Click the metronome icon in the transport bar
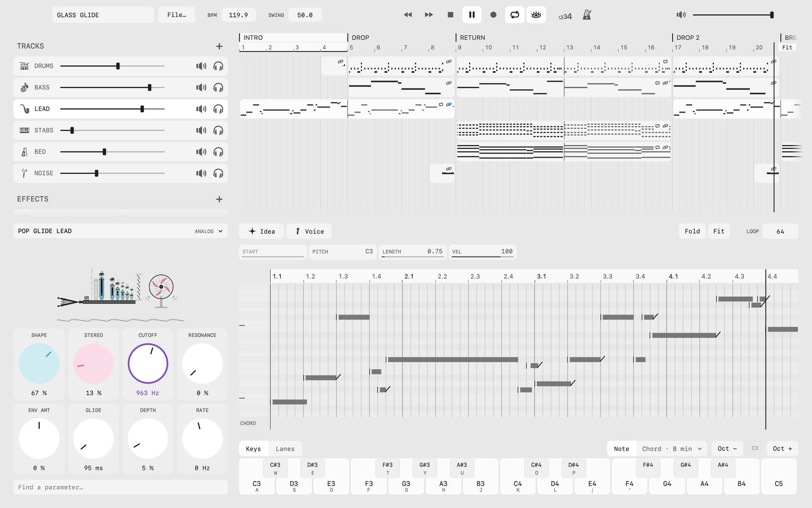 tap(587, 15)
